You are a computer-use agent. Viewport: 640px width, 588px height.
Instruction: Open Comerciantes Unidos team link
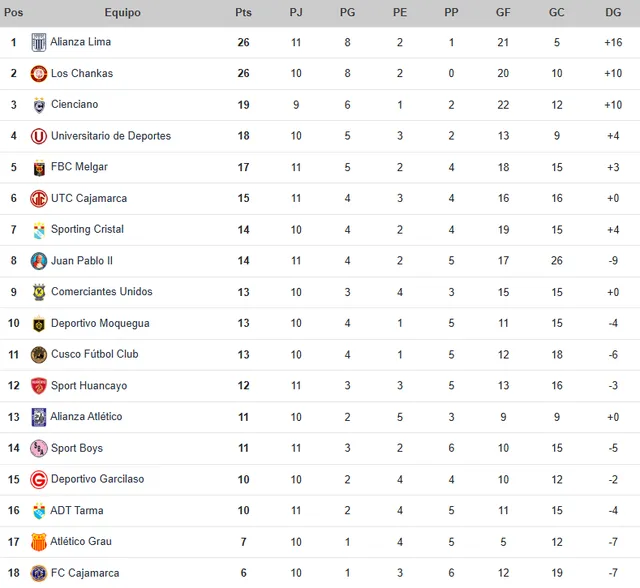click(x=102, y=292)
